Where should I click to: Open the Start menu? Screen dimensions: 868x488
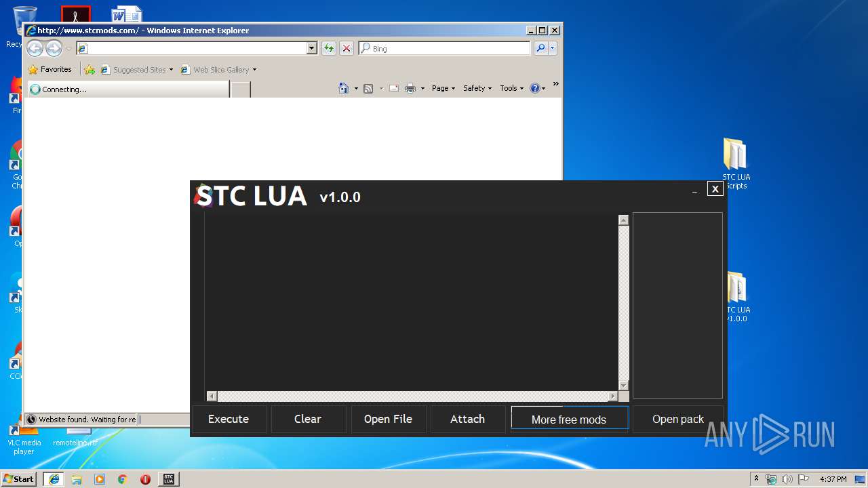click(x=19, y=479)
